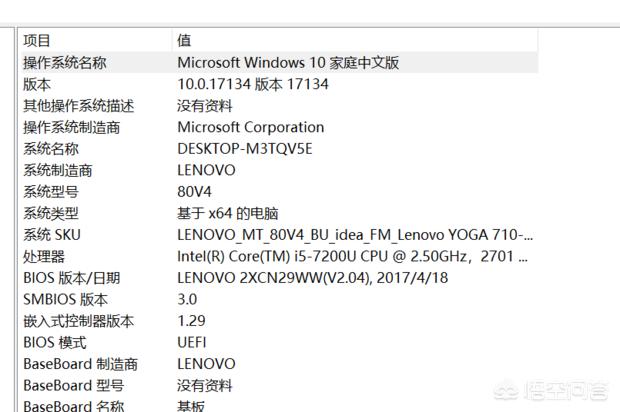This screenshot has width=620, height=412.
Task: Select the 版本 row item
Action: pyautogui.click(x=37, y=84)
